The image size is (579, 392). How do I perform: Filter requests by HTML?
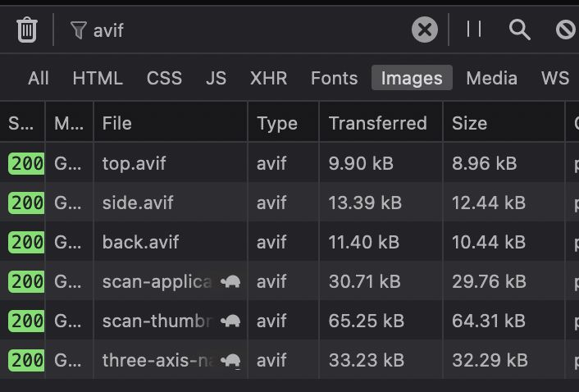[98, 78]
